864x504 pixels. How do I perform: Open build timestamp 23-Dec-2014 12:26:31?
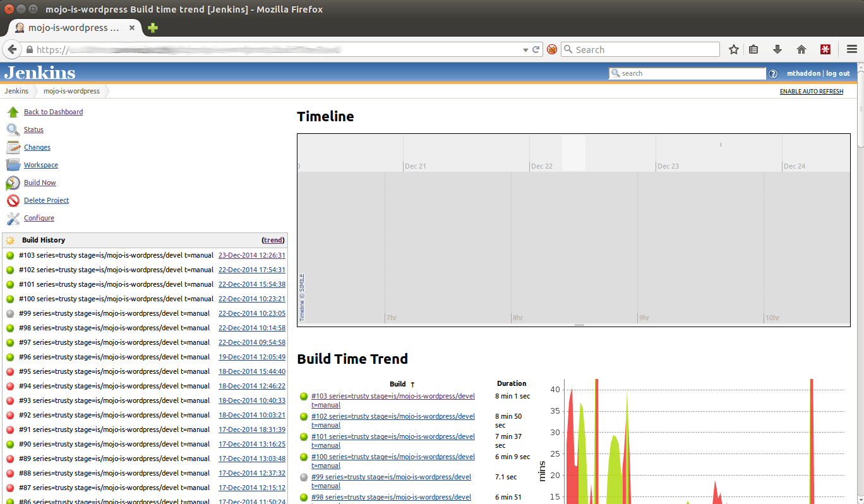click(252, 256)
